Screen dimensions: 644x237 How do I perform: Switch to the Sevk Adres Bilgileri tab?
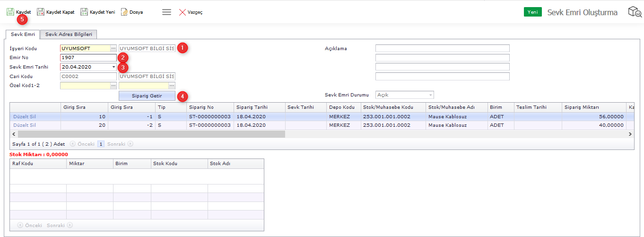[x=69, y=35]
